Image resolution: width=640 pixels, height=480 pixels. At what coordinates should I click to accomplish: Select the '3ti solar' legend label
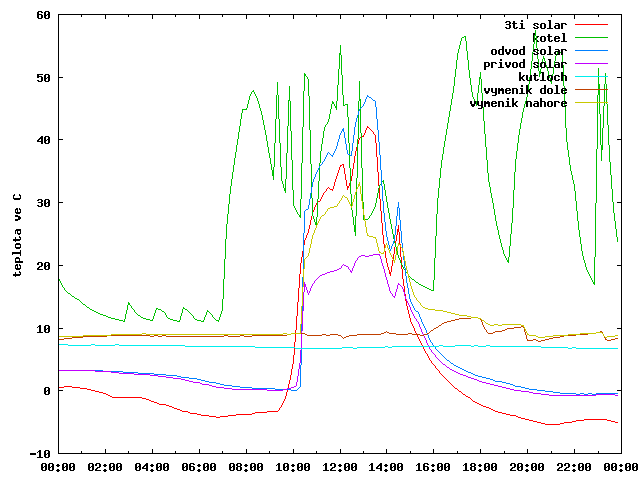pos(536,25)
